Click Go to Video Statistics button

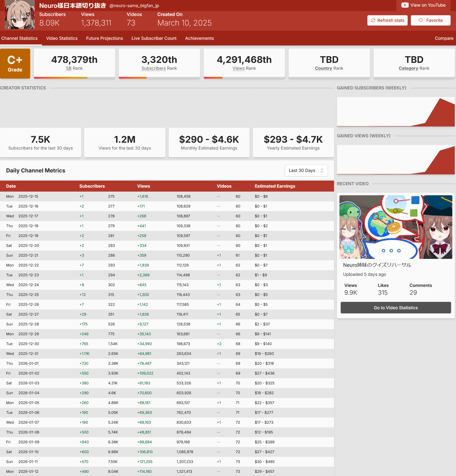tap(396, 308)
